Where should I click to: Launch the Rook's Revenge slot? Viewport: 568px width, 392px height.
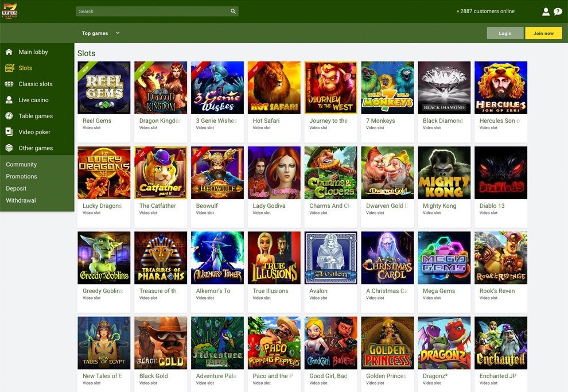pos(501,258)
